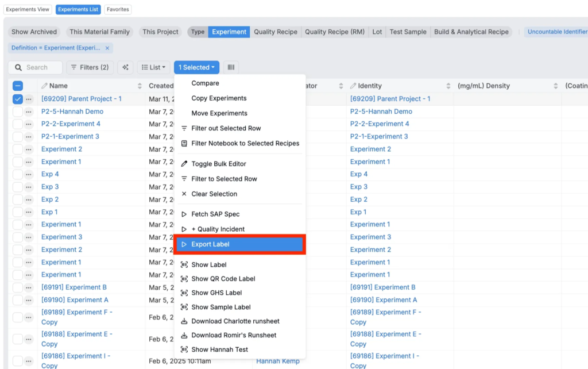Toggle the This Material Family filter
This screenshot has width=588, height=369.
(x=100, y=32)
